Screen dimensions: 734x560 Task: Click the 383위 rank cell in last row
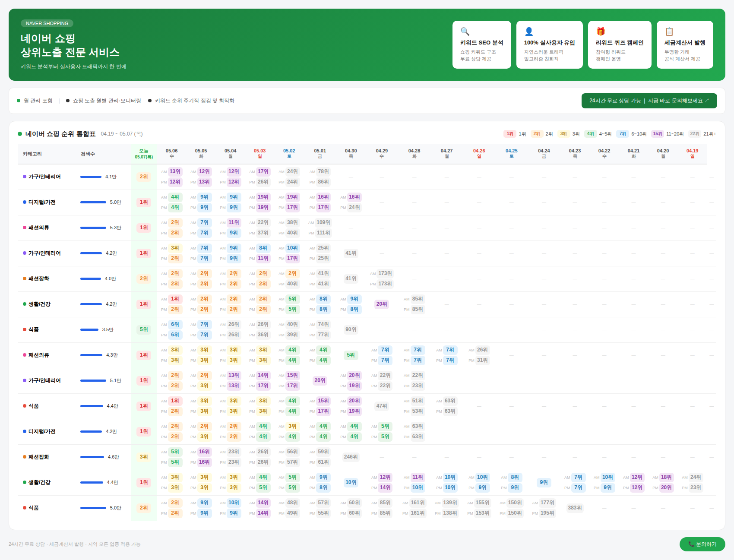[x=575, y=508]
